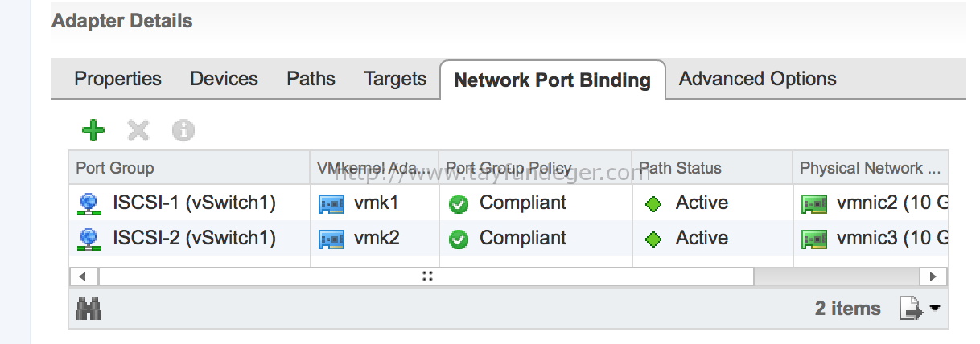
Task: Go to the Advanced Options tab
Action: coord(758,79)
